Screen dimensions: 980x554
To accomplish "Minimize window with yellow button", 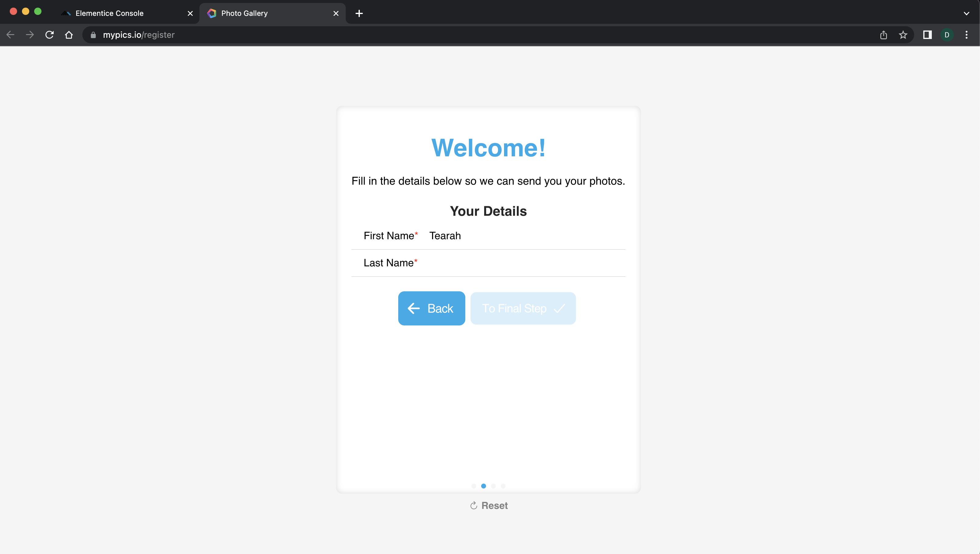I will pyautogui.click(x=26, y=11).
